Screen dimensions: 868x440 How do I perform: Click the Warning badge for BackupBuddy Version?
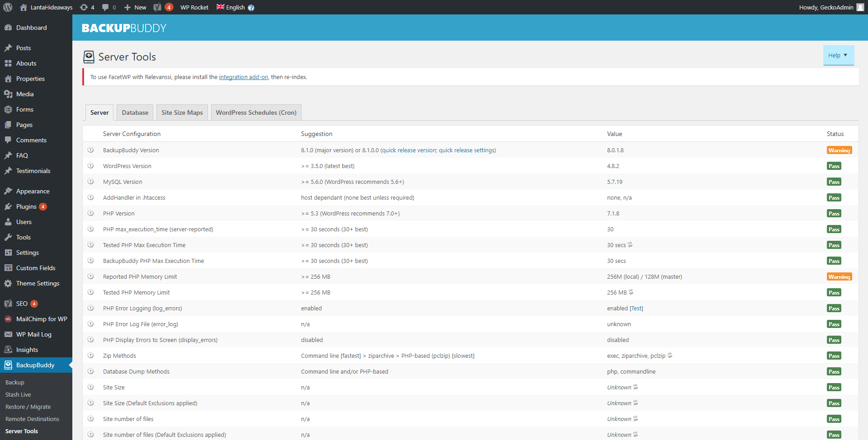(x=840, y=150)
